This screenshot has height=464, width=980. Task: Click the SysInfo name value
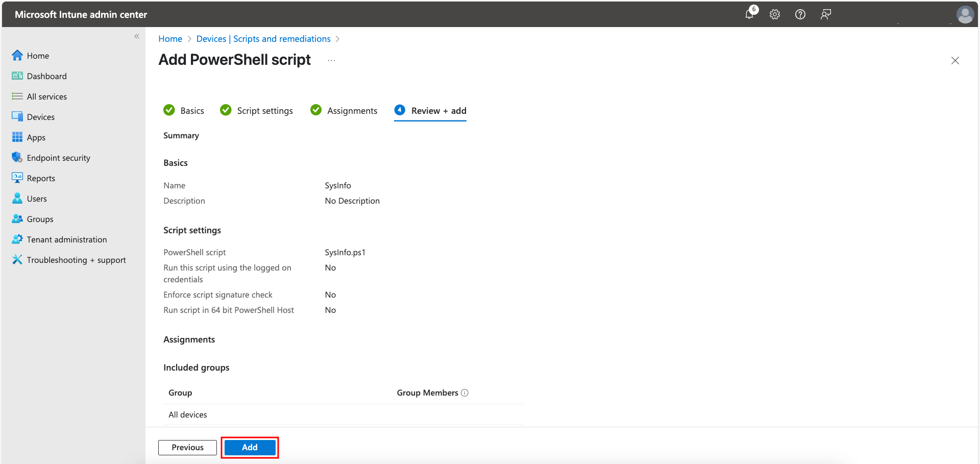point(338,185)
